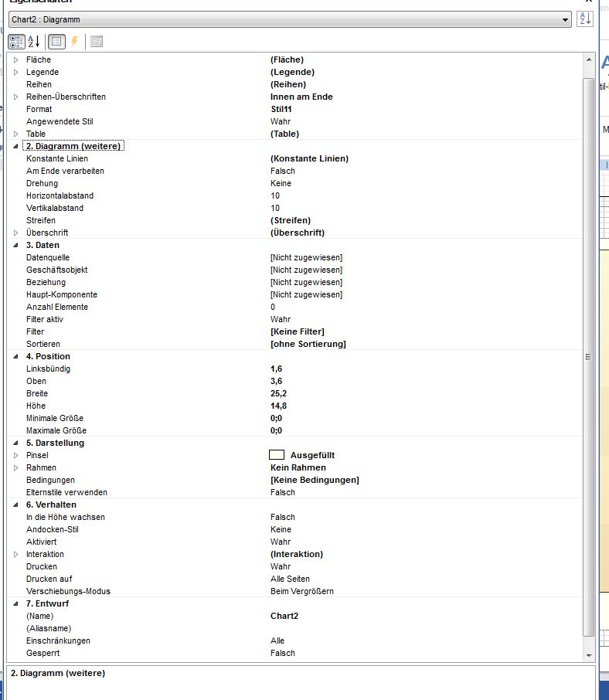
Task: Click the Sortieren value ohne Sortierung
Action: 308,344
